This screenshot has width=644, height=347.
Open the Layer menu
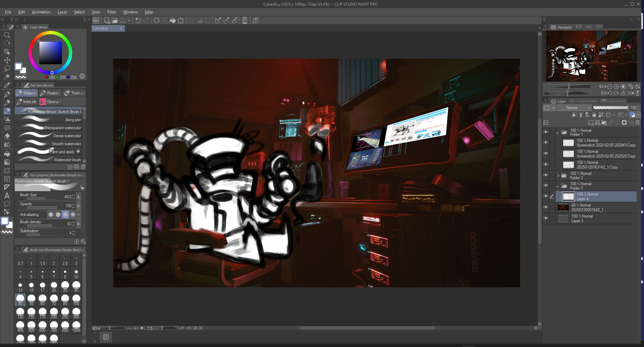pyautogui.click(x=62, y=12)
